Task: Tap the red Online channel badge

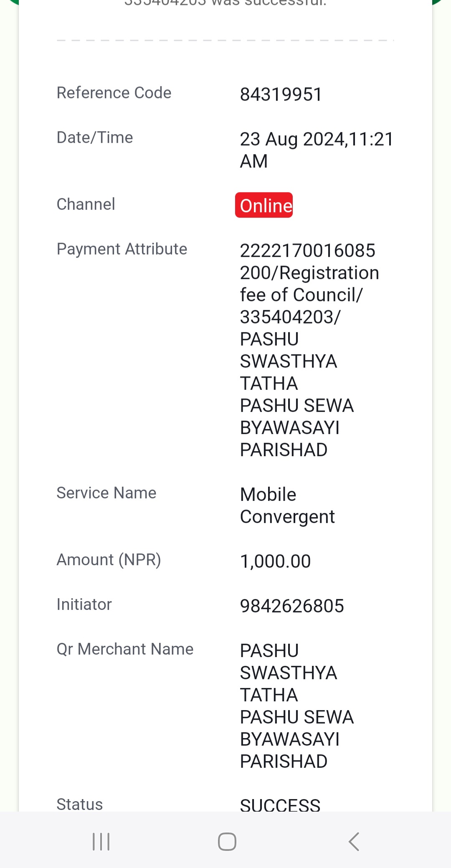Action: (264, 205)
